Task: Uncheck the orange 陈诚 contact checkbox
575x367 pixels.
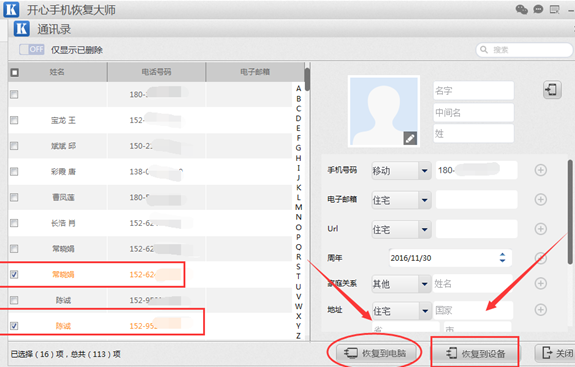Action: [x=14, y=326]
